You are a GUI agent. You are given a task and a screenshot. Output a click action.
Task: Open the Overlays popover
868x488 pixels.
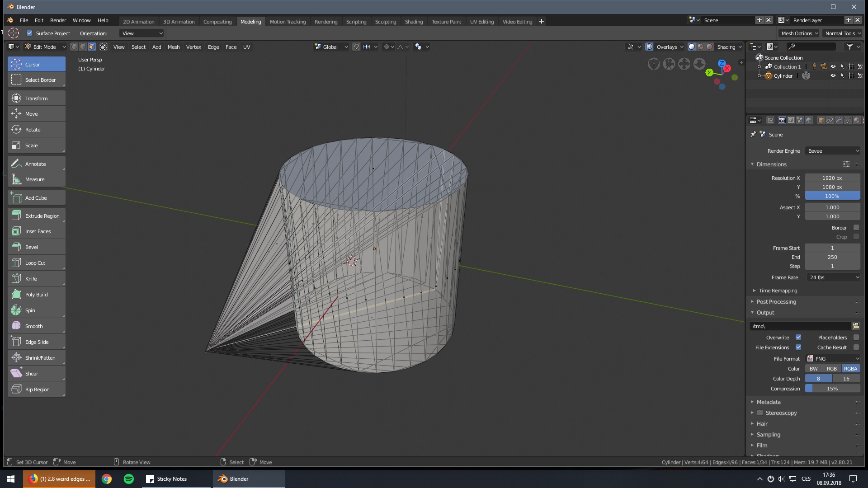[x=670, y=47]
